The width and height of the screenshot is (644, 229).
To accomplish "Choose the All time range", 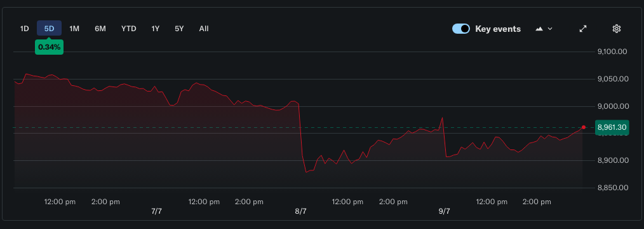I will pos(204,29).
